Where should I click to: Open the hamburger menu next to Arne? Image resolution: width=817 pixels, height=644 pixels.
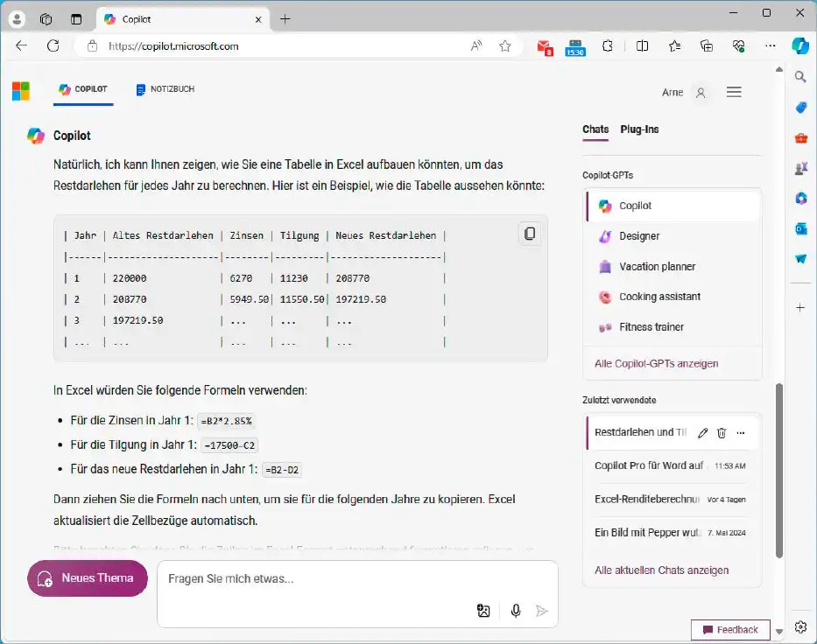pos(734,92)
